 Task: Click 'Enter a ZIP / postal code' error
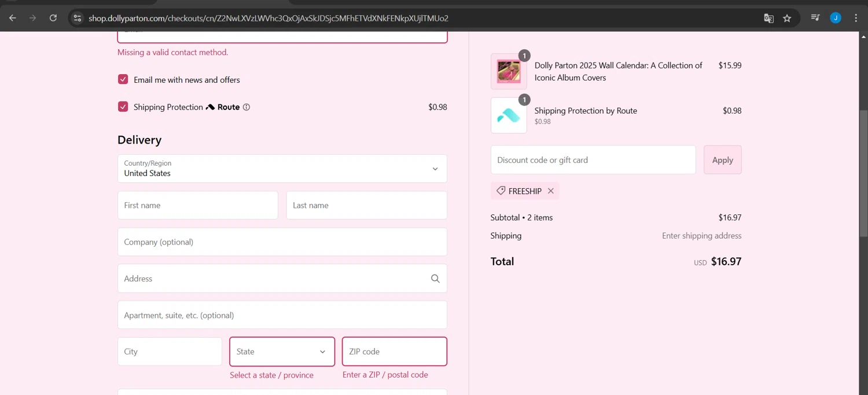tap(385, 375)
